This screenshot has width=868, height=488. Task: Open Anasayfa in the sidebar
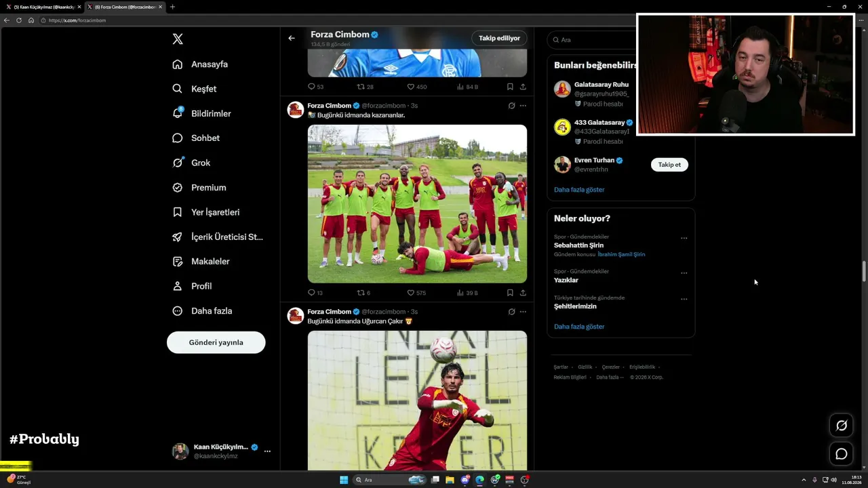click(200, 64)
